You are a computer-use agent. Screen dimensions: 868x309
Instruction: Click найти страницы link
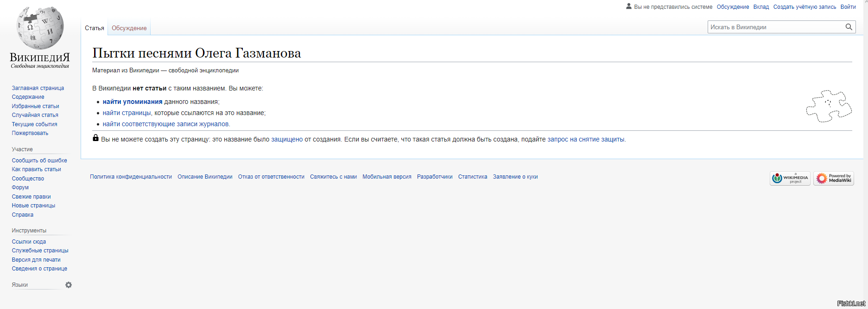[x=127, y=113]
